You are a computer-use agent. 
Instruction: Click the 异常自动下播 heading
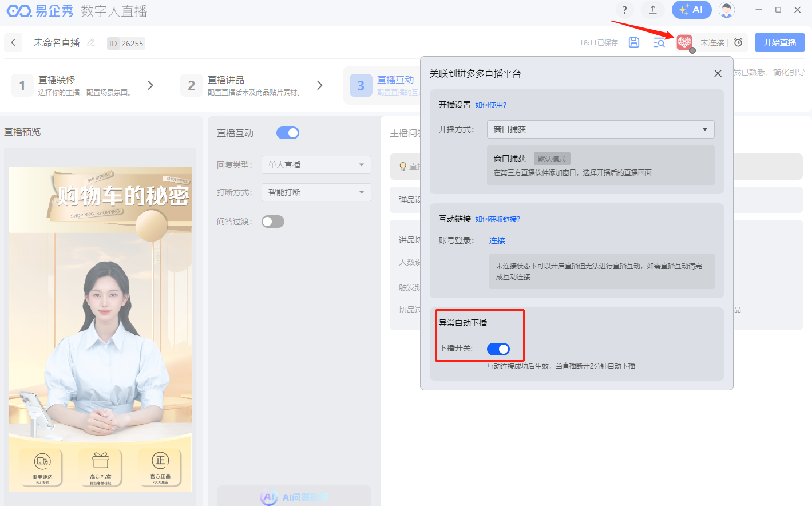click(463, 323)
